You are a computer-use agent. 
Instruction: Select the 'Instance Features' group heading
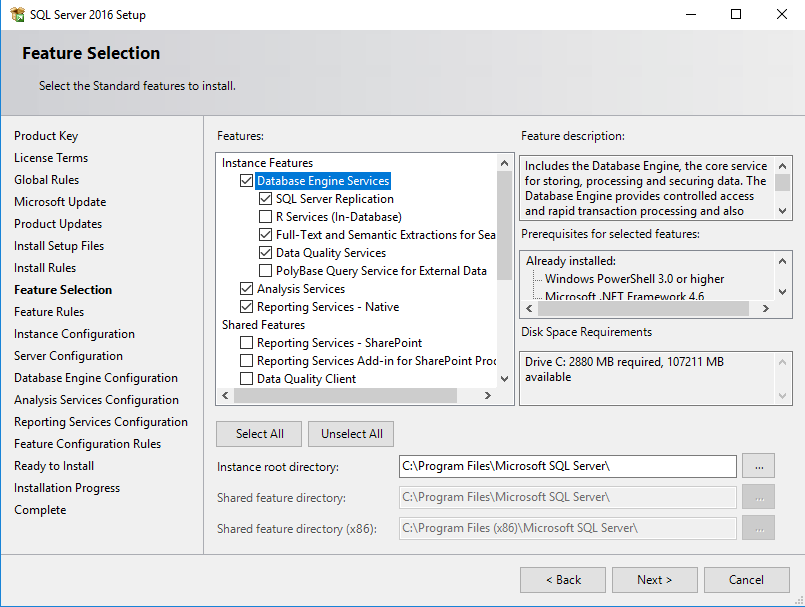click(267, 163)
